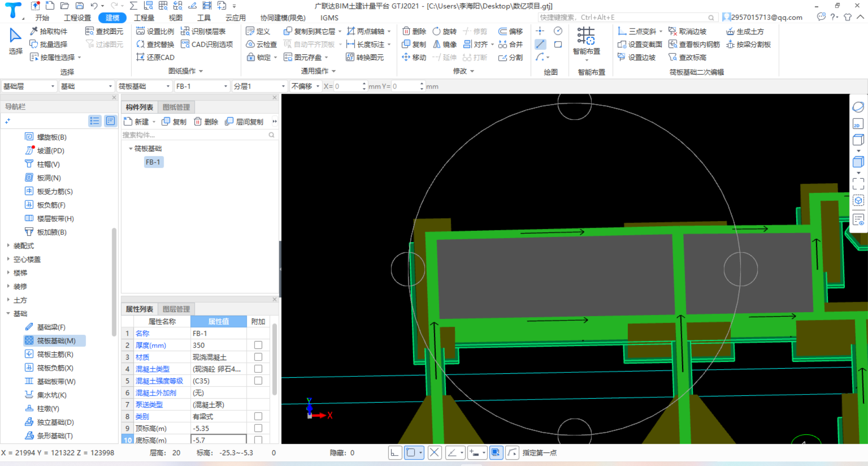Screen dimensions: 868x466
Task: Select 集水坑(K) in navigation tree
Action: point(52,395)
